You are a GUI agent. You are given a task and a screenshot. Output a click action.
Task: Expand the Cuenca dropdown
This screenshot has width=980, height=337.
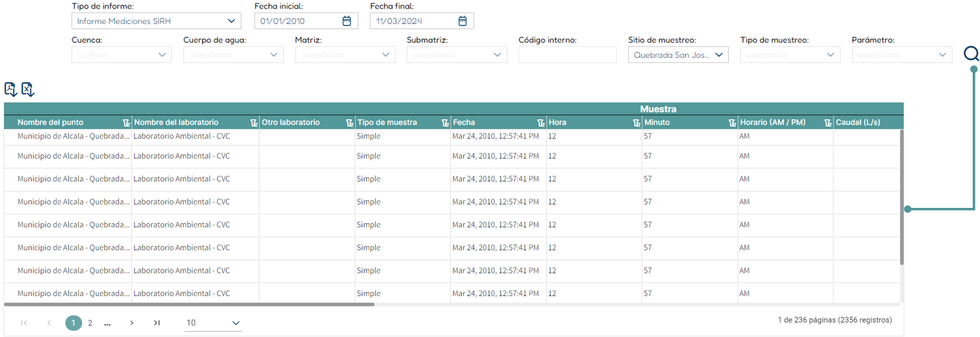121,55
